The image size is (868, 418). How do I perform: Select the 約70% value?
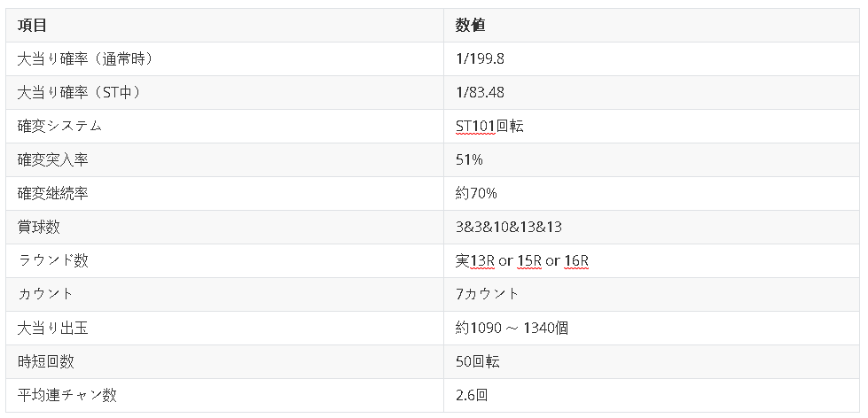(x=476, y=194)
